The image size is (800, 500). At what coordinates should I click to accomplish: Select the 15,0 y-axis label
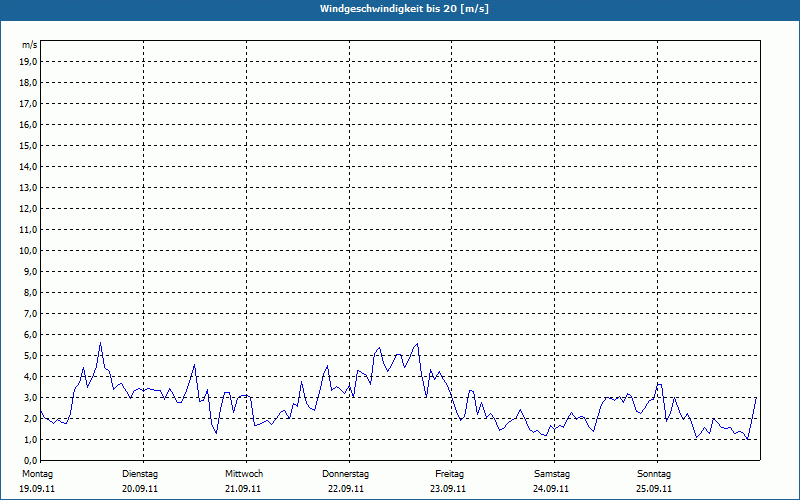click(x=28, y=145)
